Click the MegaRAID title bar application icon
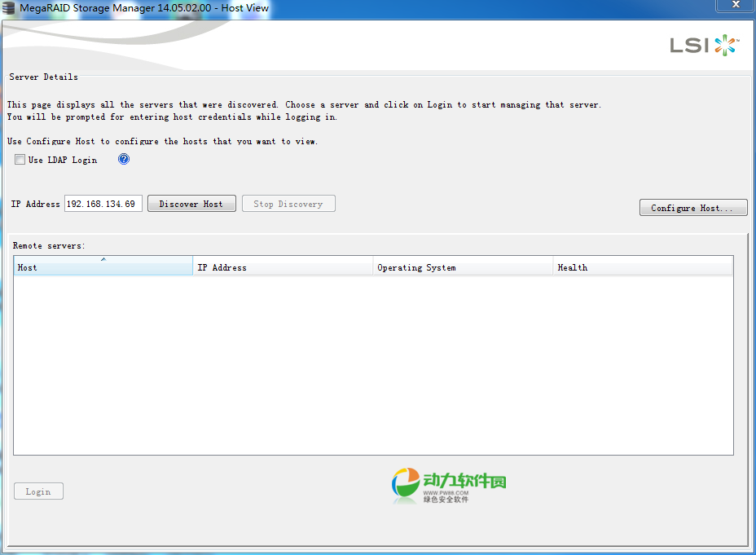Screen dimensions: 756x555 click(8, 7)
